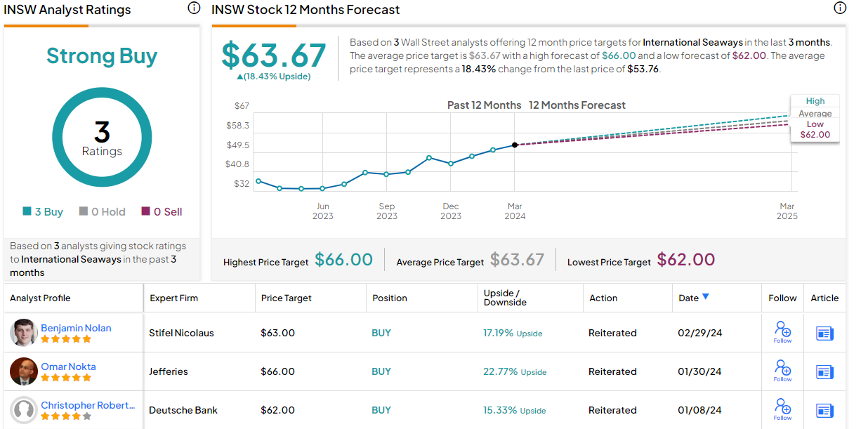Open article for Jefferies rating
The height and width of the screenshot is (429, 868).
[x=824, y=372]
